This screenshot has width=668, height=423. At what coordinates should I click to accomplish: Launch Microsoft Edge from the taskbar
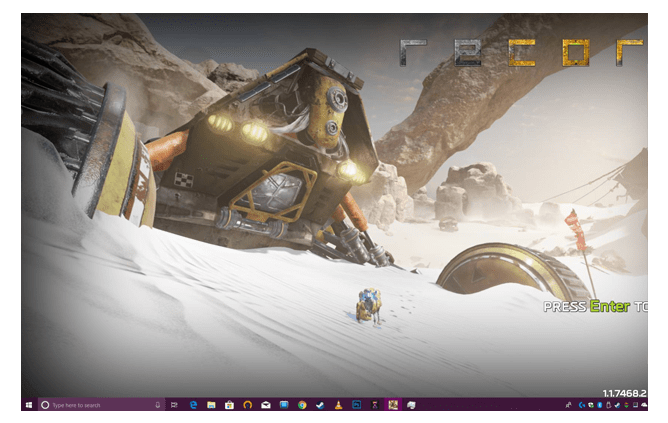tap(193, 405)
